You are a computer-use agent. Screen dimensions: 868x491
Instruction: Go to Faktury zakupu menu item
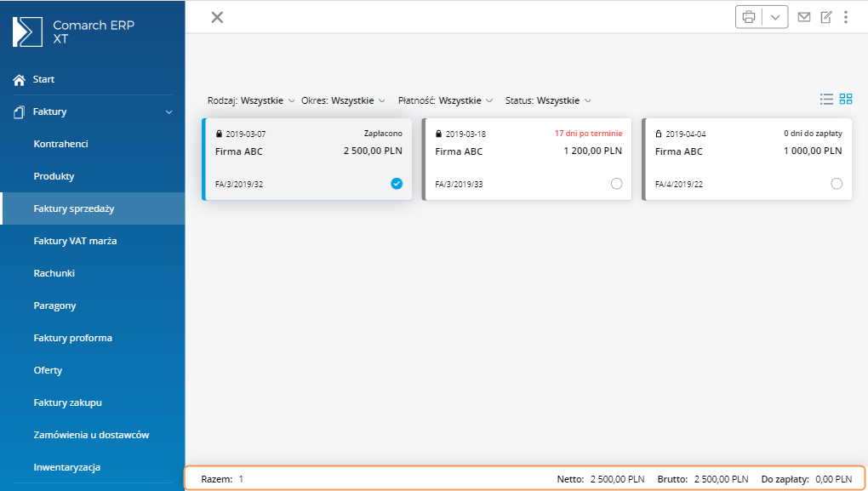tap(68, 403)
